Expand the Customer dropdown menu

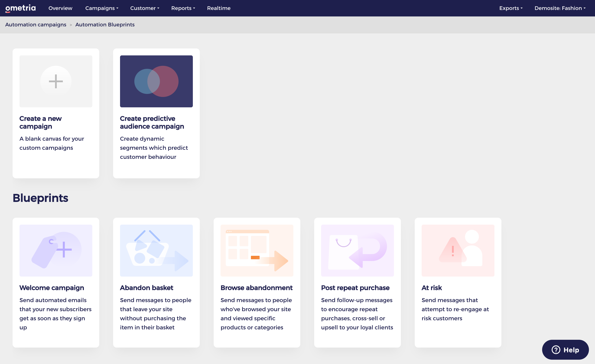click(x=145, y=8)
